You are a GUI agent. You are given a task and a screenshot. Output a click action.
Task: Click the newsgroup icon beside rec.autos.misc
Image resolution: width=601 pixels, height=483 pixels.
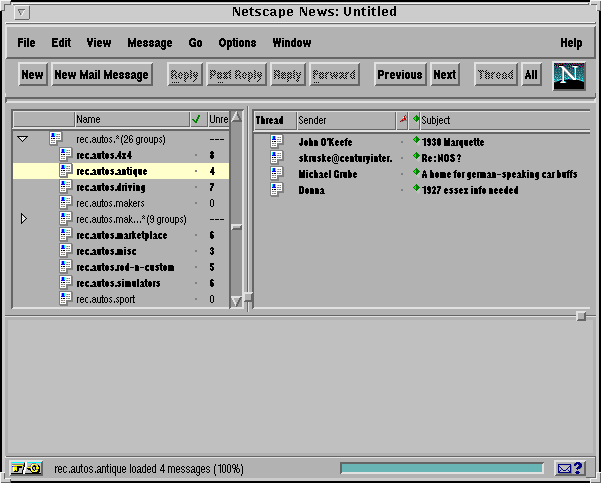(66, 251)
